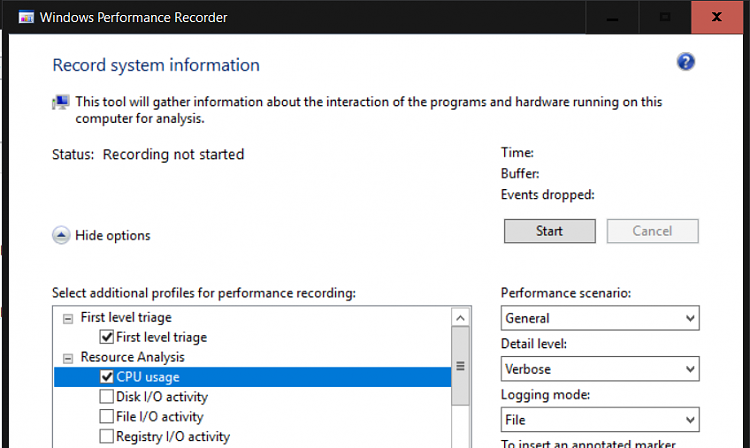Click the Events dropped label
The image size is (750, 448).
tap(548, 195)
